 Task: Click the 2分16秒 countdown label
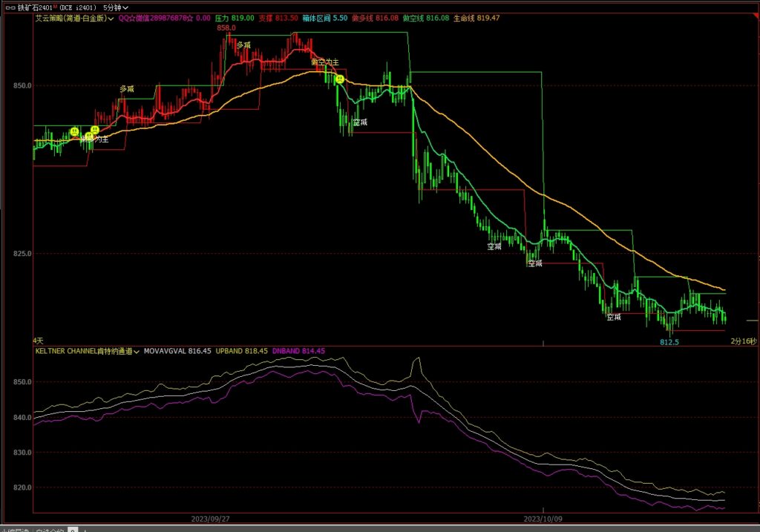tap(743, 341)
